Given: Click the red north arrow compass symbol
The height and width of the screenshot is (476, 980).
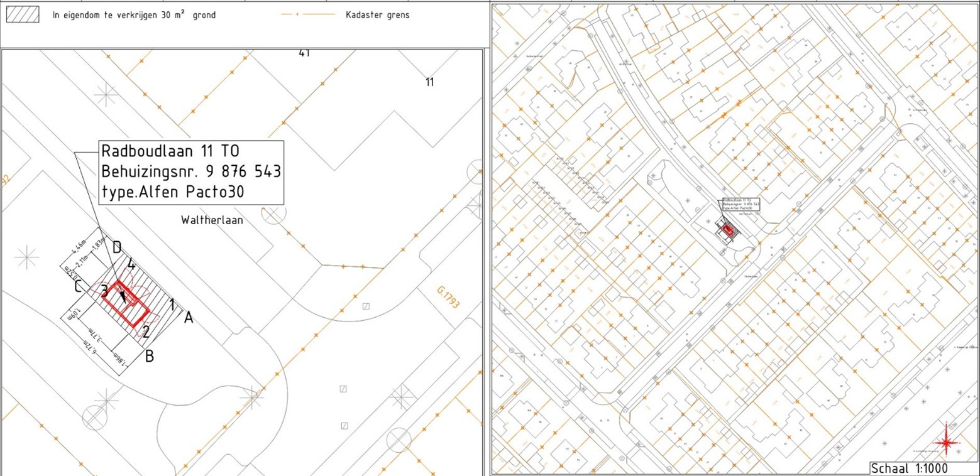Looking at the screenshot, I should 950,442.
